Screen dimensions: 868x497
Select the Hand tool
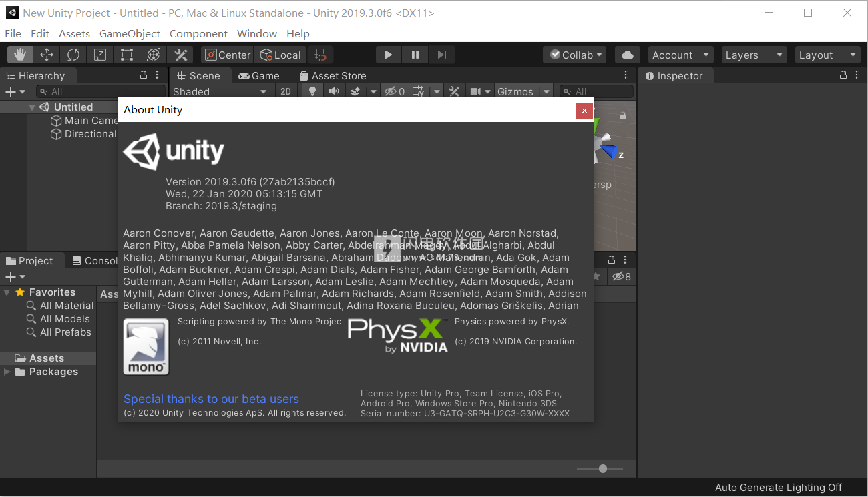click(20, 55)
